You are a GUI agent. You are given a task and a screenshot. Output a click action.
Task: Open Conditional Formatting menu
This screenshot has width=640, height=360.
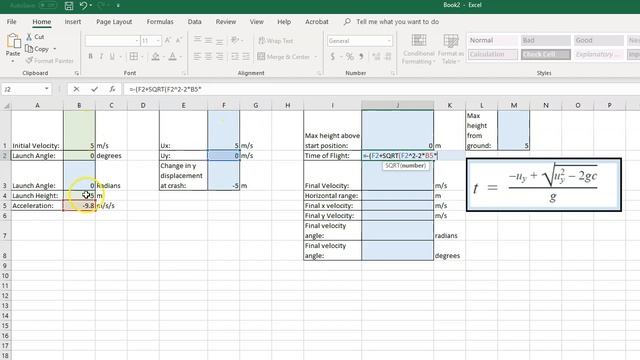coord(418,49)
